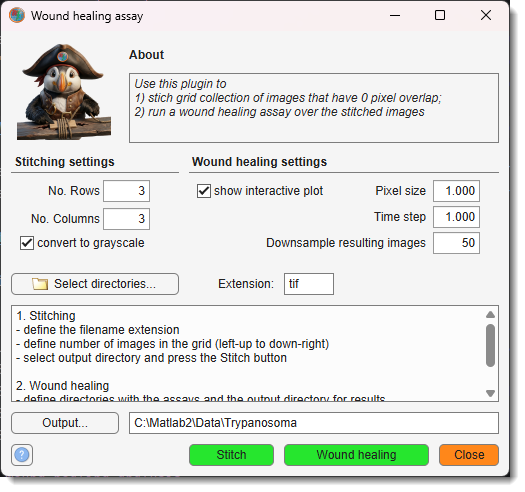
Task: Close the window with the title bar X
Action: pyautogui.click(x=486, y=15)
